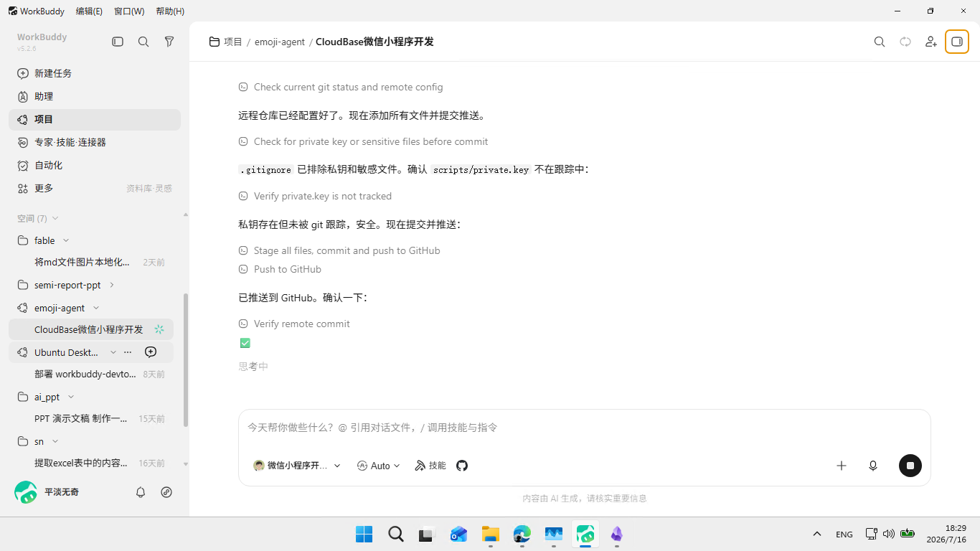This screenshot has height=551, width=980.
Task: Expand the semi-report-ppt space
Action: [112, 285]
